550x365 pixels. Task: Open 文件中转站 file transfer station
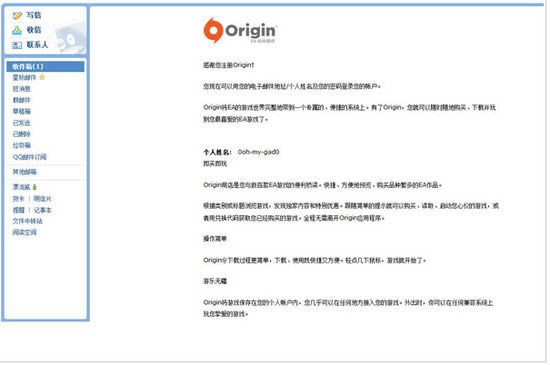click(x=27, y=221)
